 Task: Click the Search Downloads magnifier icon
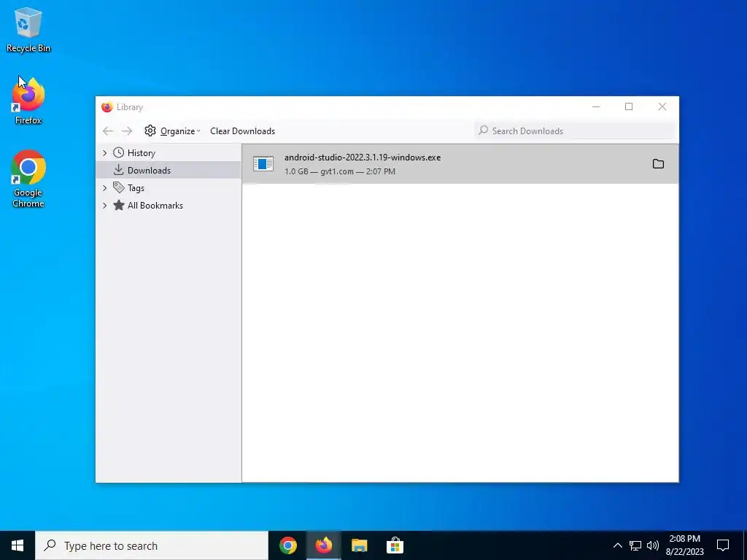tap(483, 130)
